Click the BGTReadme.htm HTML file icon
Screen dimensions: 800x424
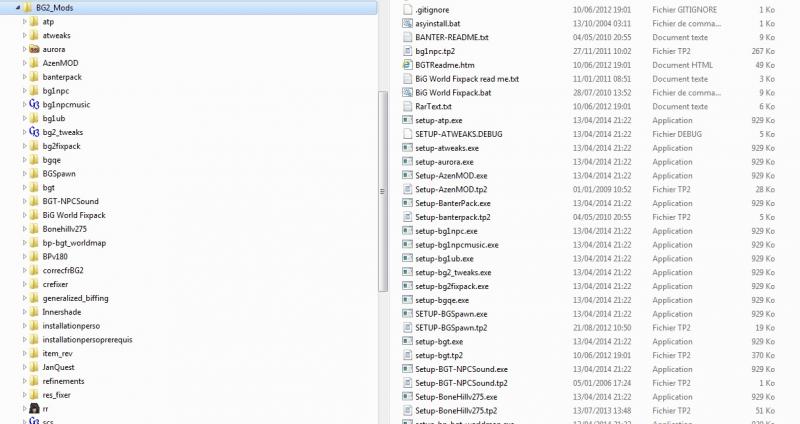point(407,65)
